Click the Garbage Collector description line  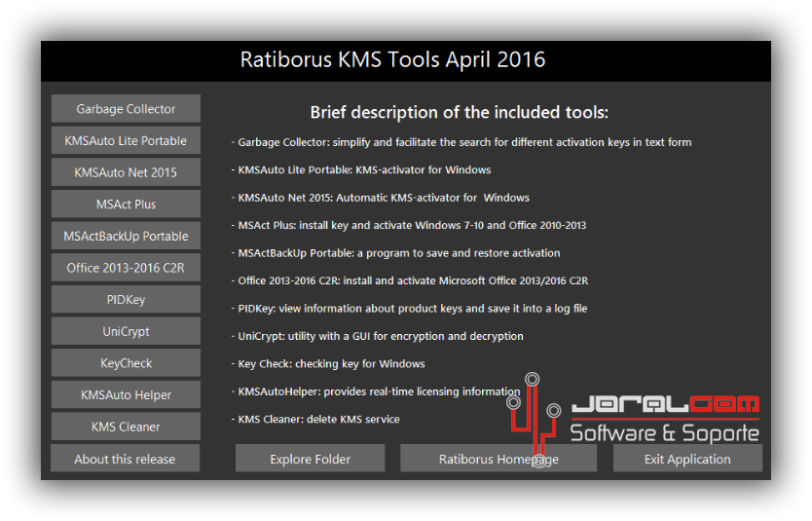(461, 142)
